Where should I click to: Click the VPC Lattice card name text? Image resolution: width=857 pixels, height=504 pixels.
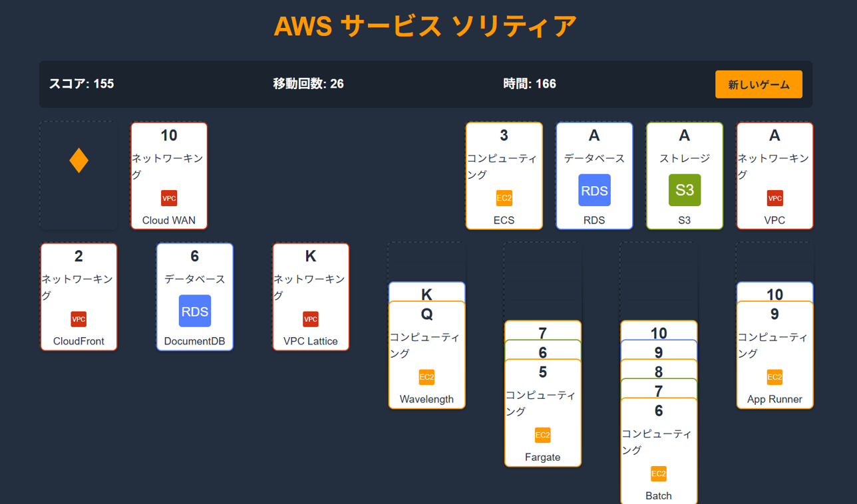coord(311,341)
